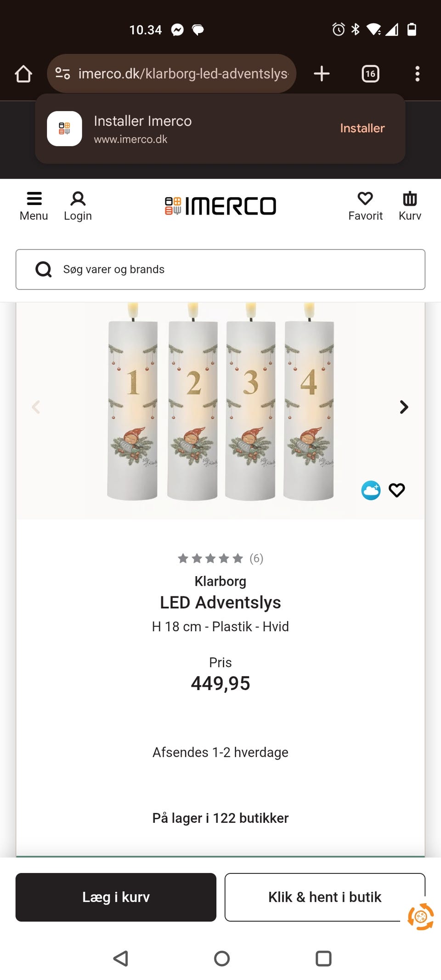Add product with Læg i kurv
Image resolution: width=441 pixels, height=980 pixels.
116,897
